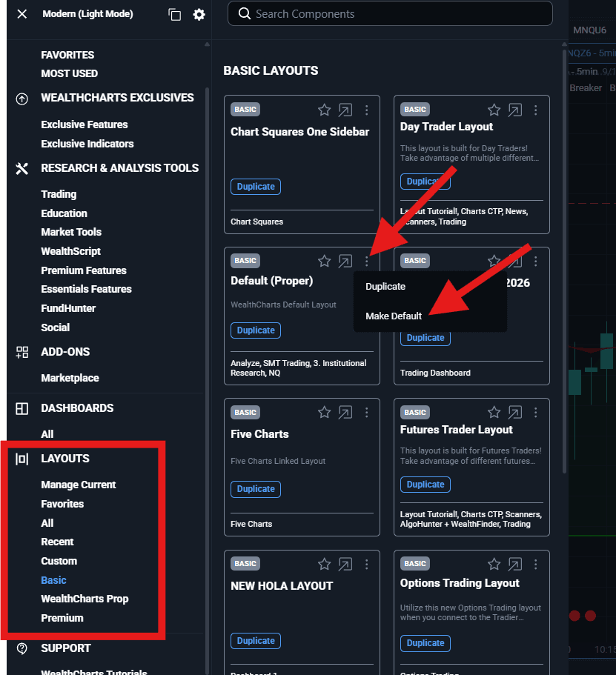Image resolution: width=616 pixels, height=675 pixels.
Task: Star the Futures Trader Layout
Action: (494, 413)
